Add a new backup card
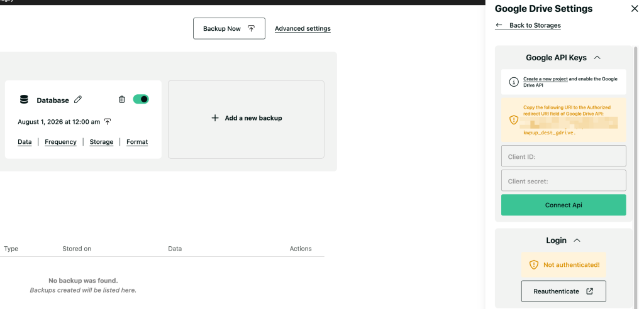 click(246, 119)
